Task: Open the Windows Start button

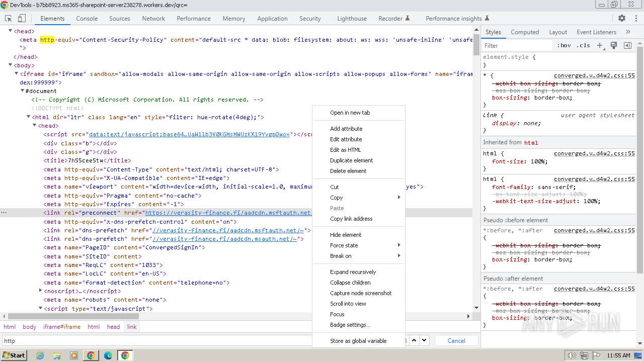Action: click(14, 355)
